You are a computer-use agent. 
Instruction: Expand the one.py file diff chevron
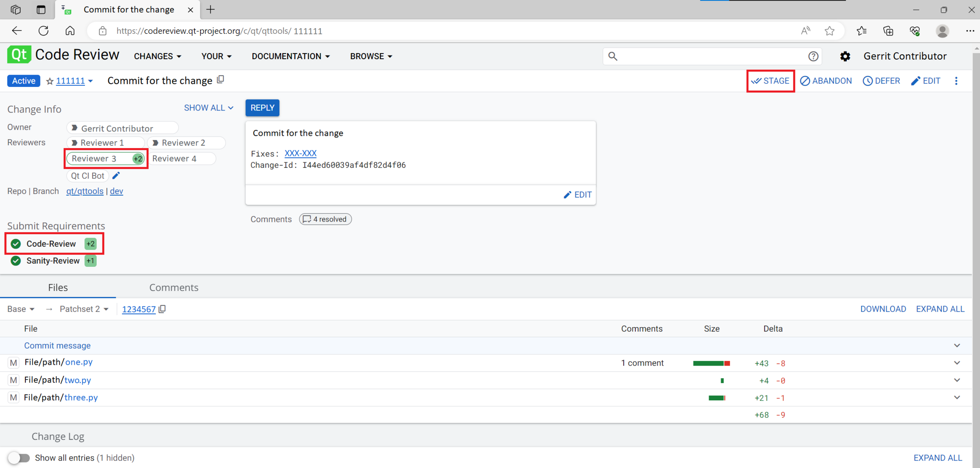click(x=957, y=363)
